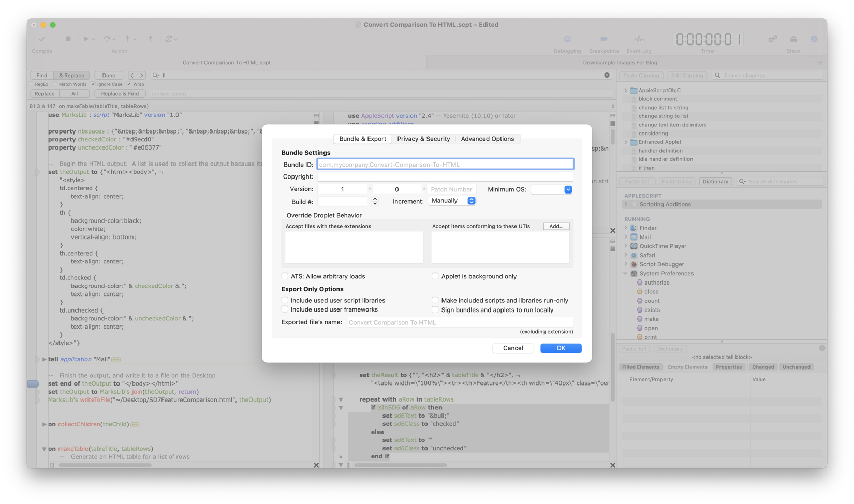Open the Finder dictionary entry
The height and width of the screenshot is (504, 854).
(x=647, y=228)
